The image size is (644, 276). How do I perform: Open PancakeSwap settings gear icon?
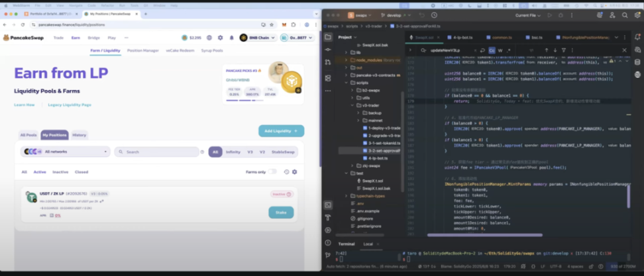(220, 38)
